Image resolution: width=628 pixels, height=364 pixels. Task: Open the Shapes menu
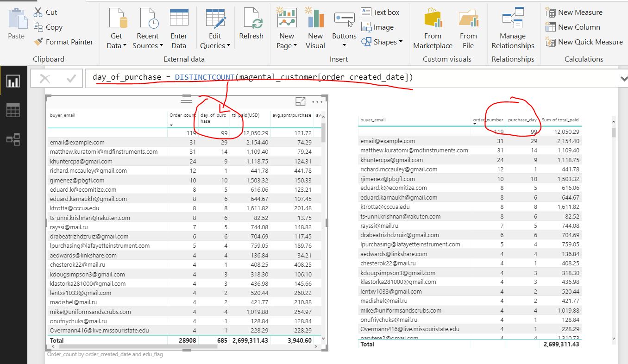(x=382, y=42)
